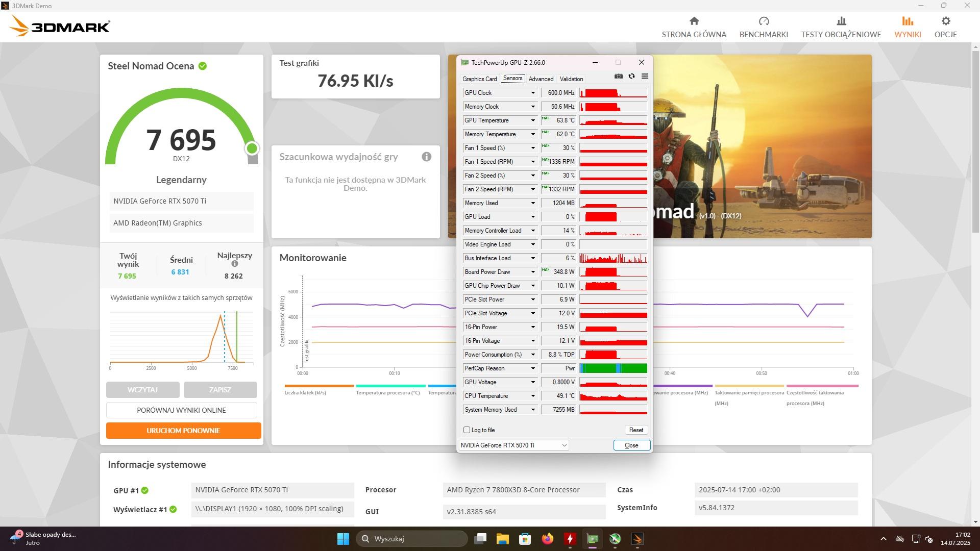Open Benchmarki gauge icon in navigation
This screenshot has height=551, width=980.
[764, 21]
